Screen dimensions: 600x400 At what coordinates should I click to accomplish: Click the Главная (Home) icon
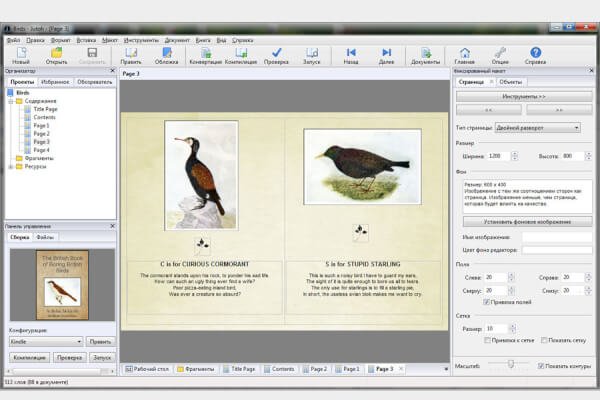tap(465, 56)
